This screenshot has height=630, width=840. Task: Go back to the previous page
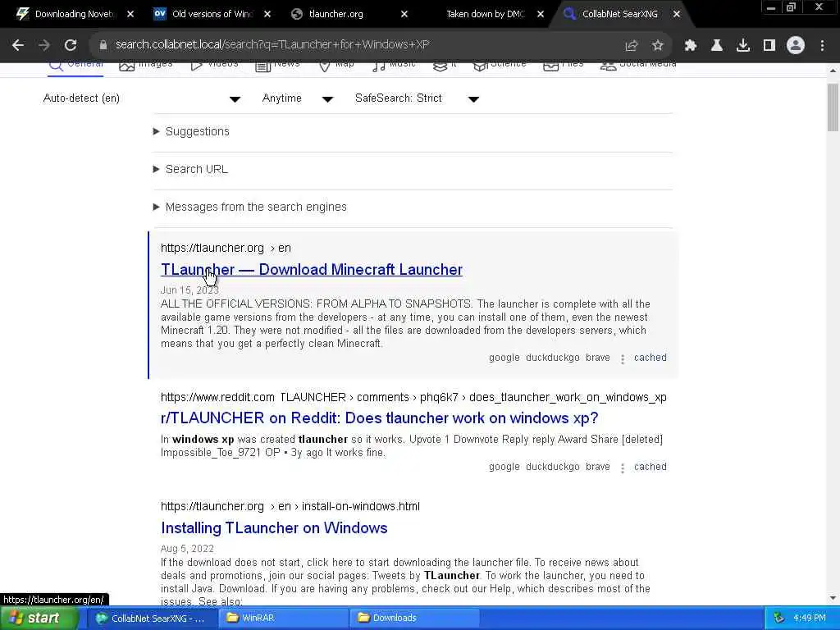tap(18, 45)
